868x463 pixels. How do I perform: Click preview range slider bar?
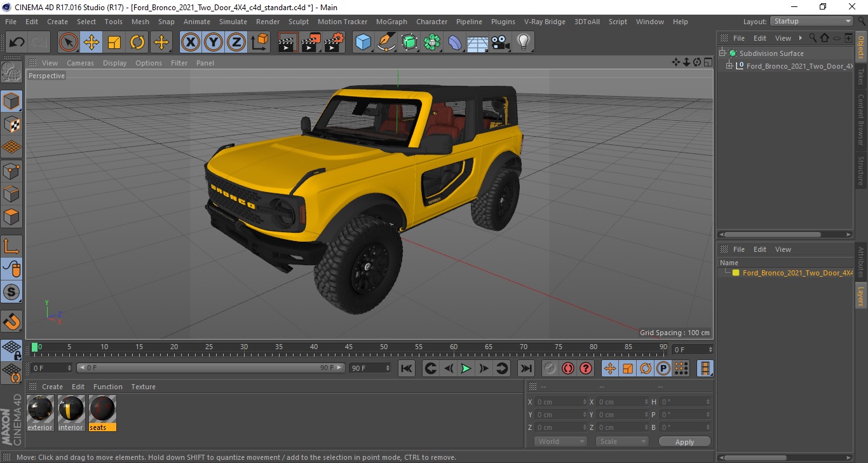click(x=211, y=368)
